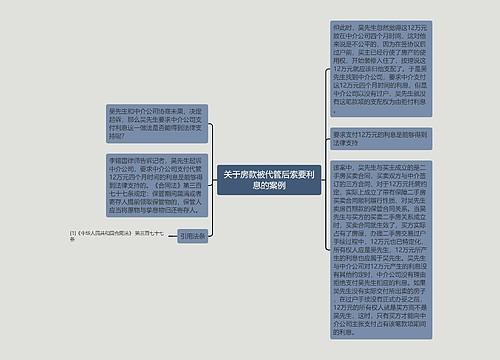
Task: Select the central node 关于房款被代管后索要利息的案例
Action: pyautogui.click(x=269, y=180)
